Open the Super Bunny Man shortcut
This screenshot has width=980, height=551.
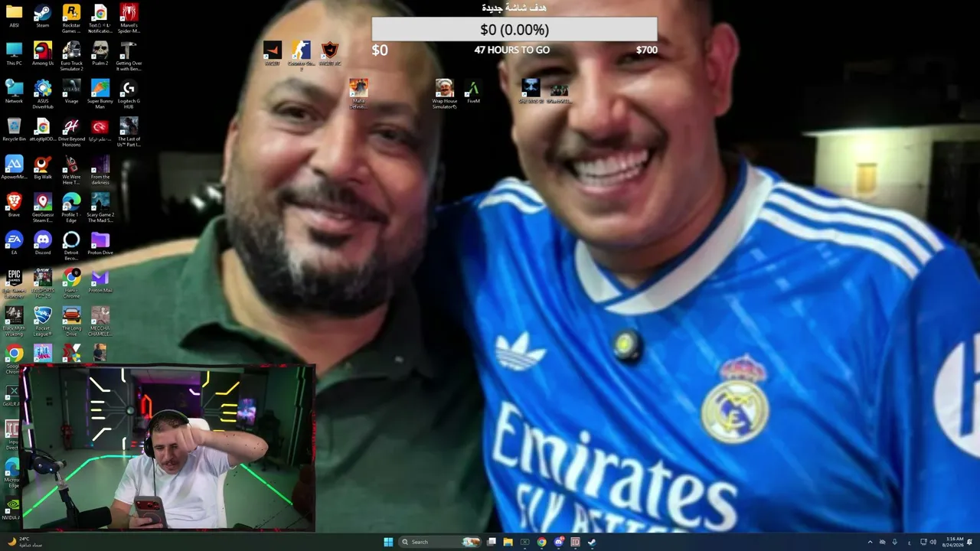coord(100,94)
